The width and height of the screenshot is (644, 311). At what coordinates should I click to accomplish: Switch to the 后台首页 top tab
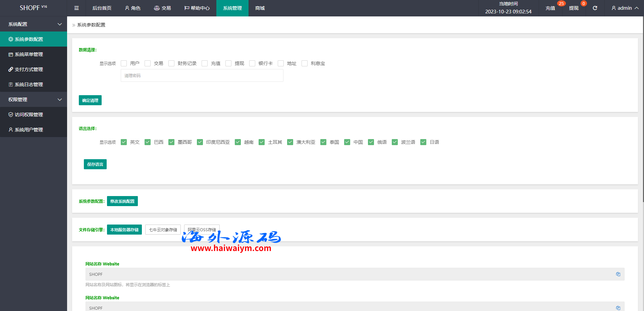pyautogui.click(x=102, y=8)
